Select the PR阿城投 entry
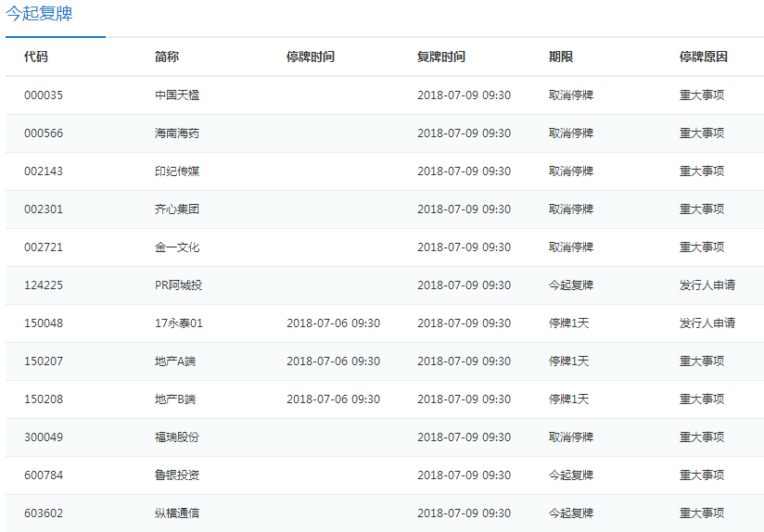 pyautogui.click(x=178, y=285)
